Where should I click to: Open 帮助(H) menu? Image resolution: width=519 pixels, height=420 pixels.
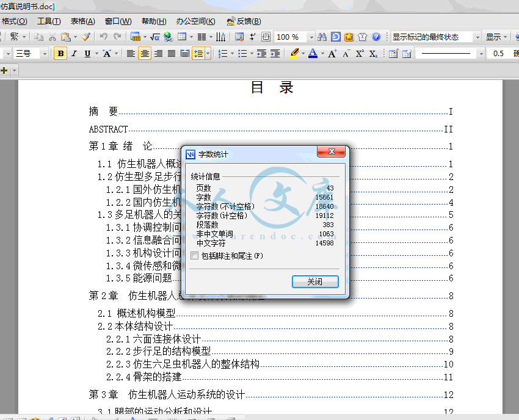pyautogui.click(x=154, y=21)
